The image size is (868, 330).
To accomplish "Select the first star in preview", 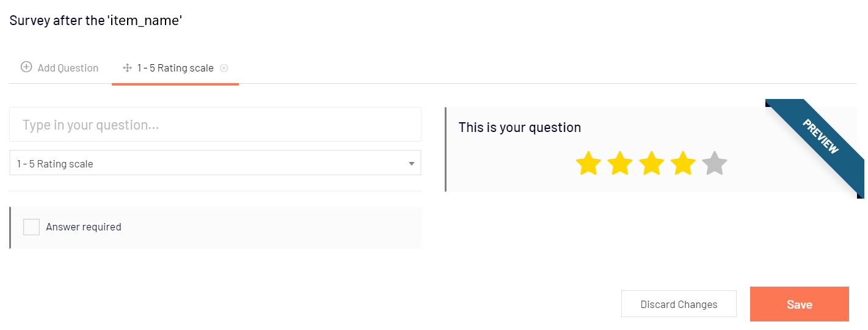I will (x=588, y=164).
